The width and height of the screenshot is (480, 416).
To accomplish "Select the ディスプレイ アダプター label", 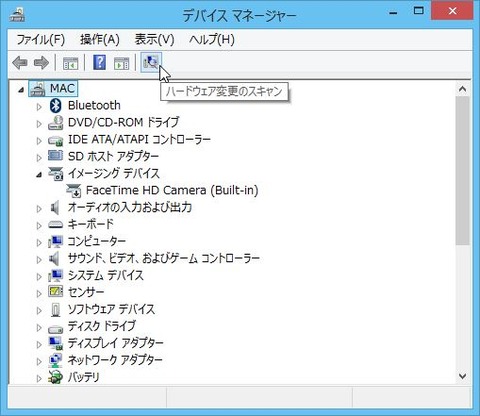I will [x=116, y=343].
